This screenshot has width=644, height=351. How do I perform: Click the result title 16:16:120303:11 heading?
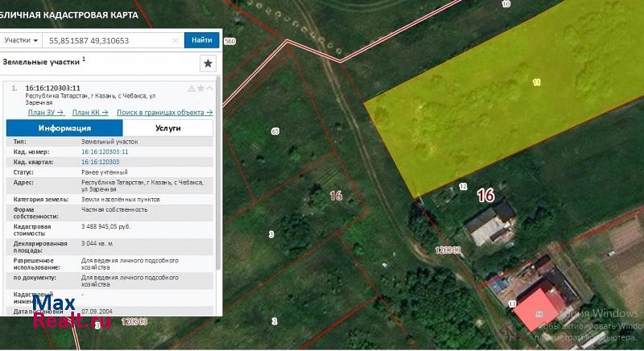52,88
